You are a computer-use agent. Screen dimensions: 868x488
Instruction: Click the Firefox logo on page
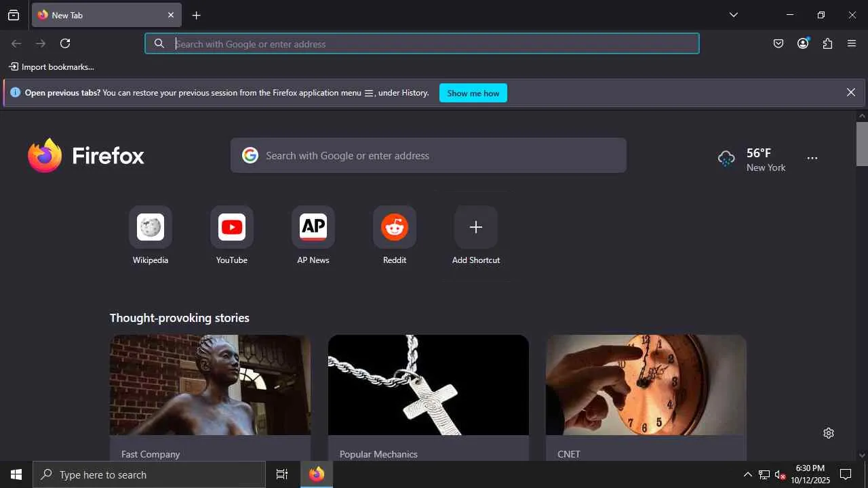[86, 155]
